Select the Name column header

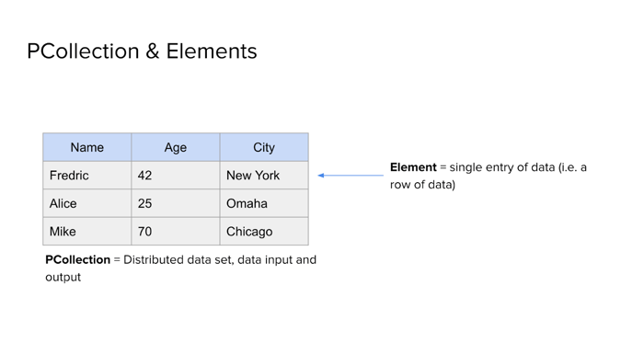(x=87, y=147)
